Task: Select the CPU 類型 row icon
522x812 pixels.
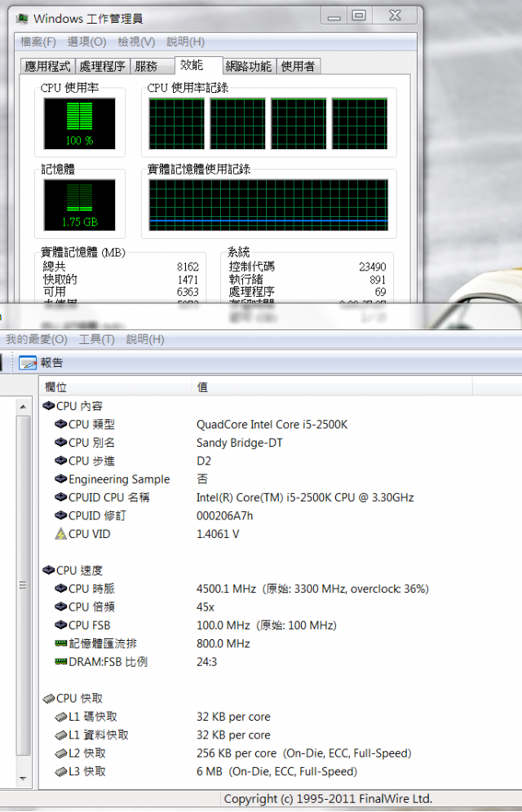Action: point(60,424)
